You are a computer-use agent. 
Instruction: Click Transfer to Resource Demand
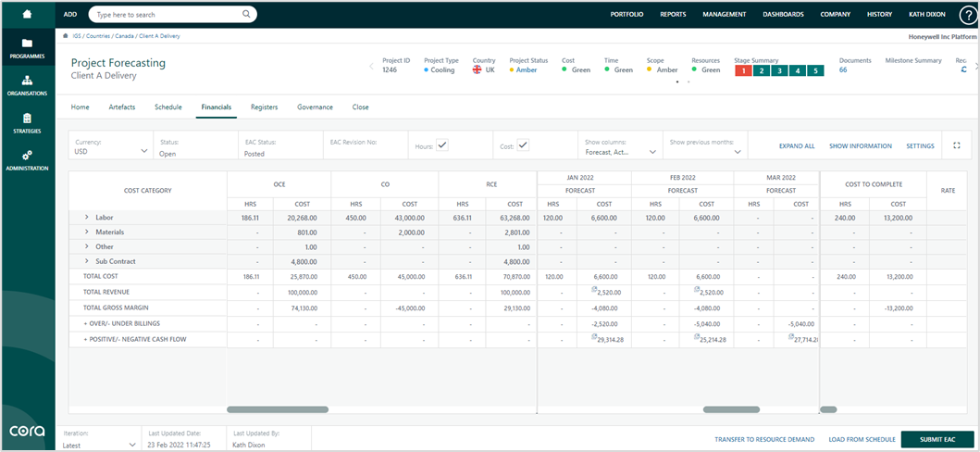pyautogui.click(x=765, y=440)
